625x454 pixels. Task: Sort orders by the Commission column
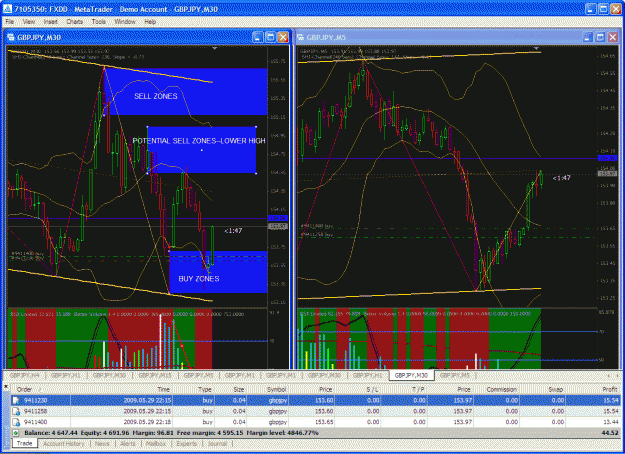point(497,389)
